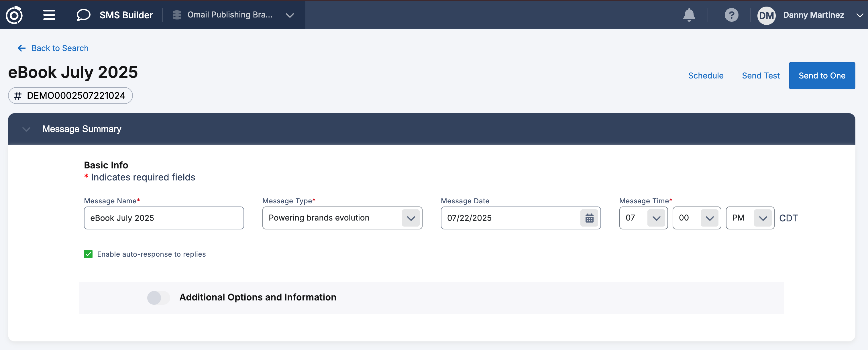Open the hamburger navigation menu
The width and height of the screenshot is (868, 350).
tap(49, 15)
